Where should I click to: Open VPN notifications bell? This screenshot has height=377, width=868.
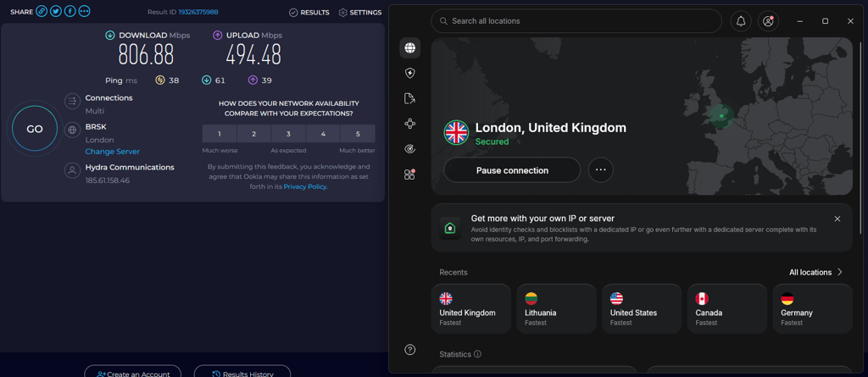click(x=741, y=21)
